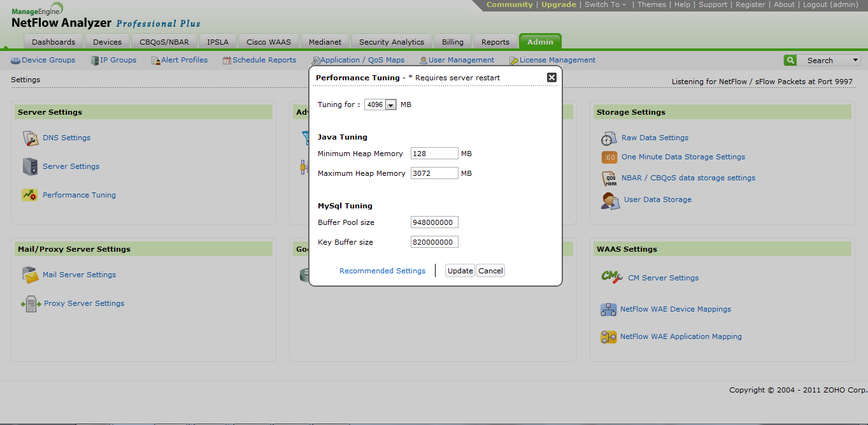Open NetFlow WAE Device Mappings link
The height and width of the screenshot is (425, 868).
pos(676,309)
